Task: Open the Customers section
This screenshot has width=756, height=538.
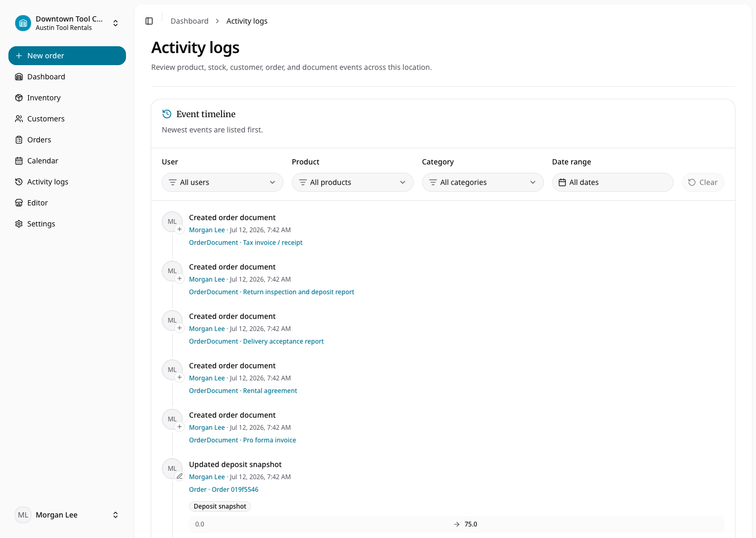Action: pos(67,119)
